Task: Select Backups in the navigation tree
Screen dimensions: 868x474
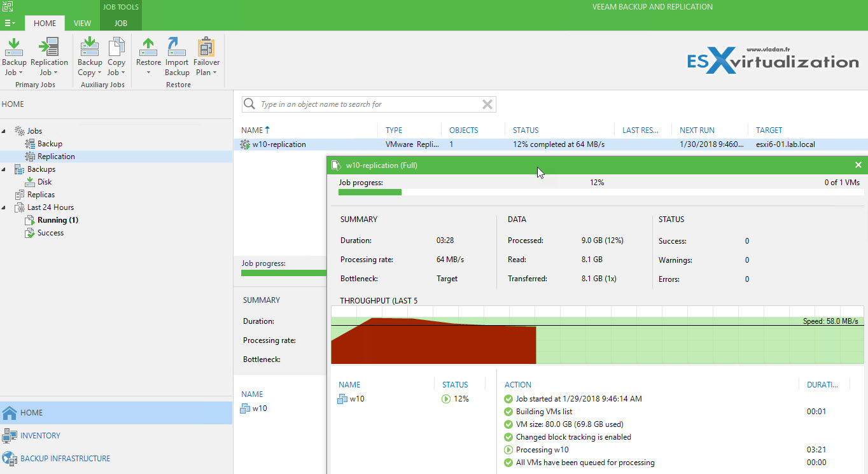Action: 41,169
